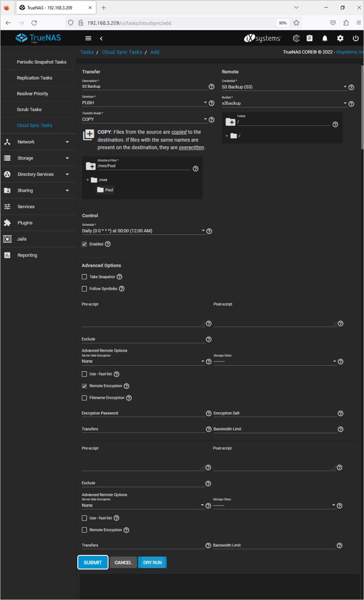Click Firefox reload page button
364x600 pixels.
coord(34,23)
